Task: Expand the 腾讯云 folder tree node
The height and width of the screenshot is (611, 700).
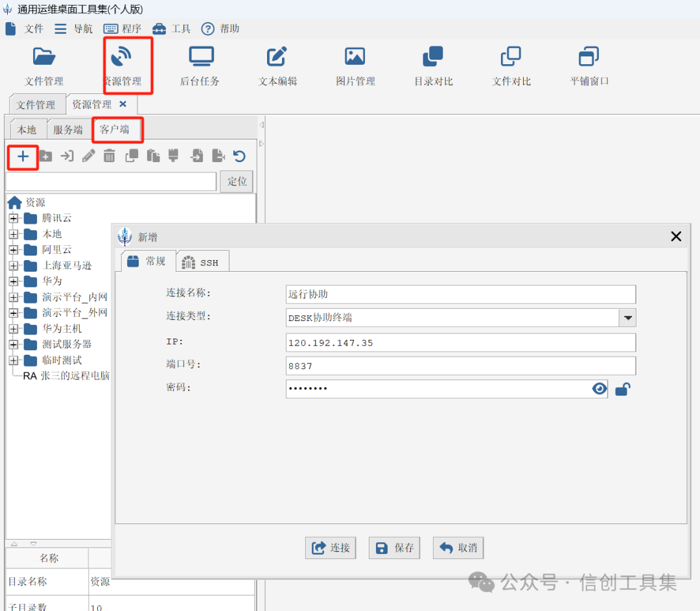Action: [x=14, y=219]
